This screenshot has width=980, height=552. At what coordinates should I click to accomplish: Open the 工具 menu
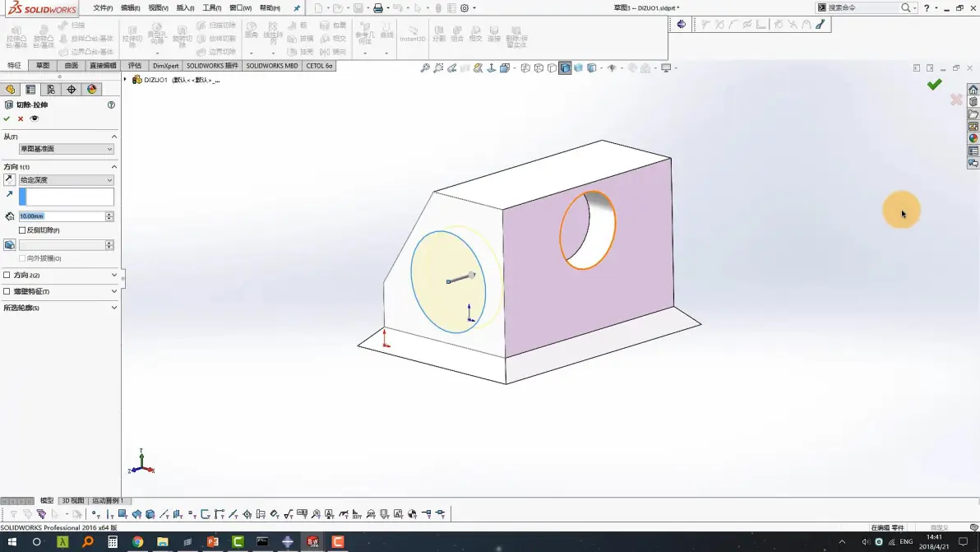[212, 8]
